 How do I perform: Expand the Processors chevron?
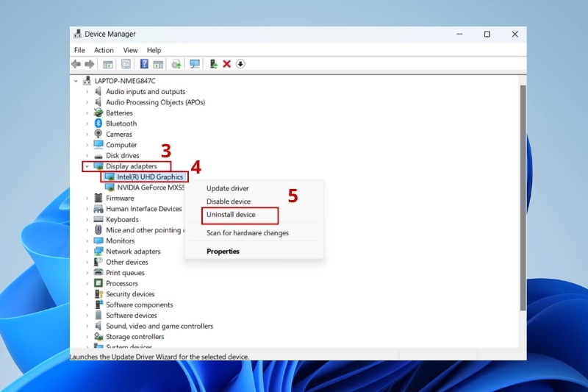click(87, 283)
